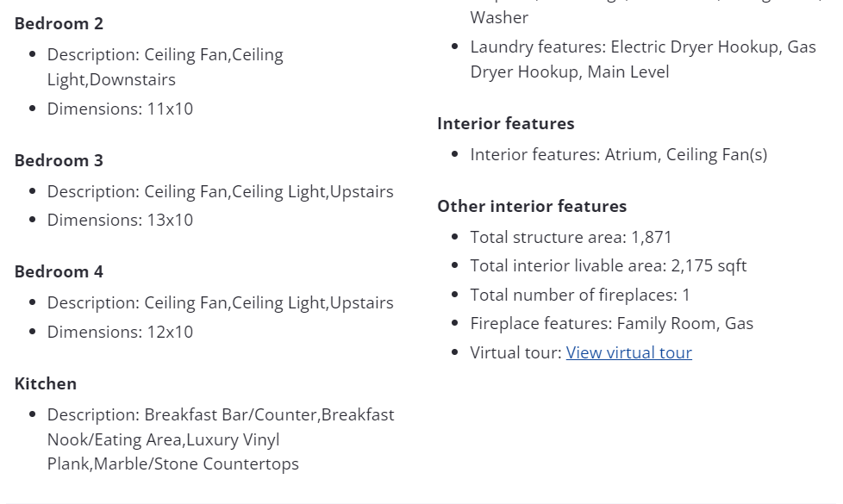Click the Other interior features heading
This screenshot has width=843, height=504.
[x=532, y=206]
